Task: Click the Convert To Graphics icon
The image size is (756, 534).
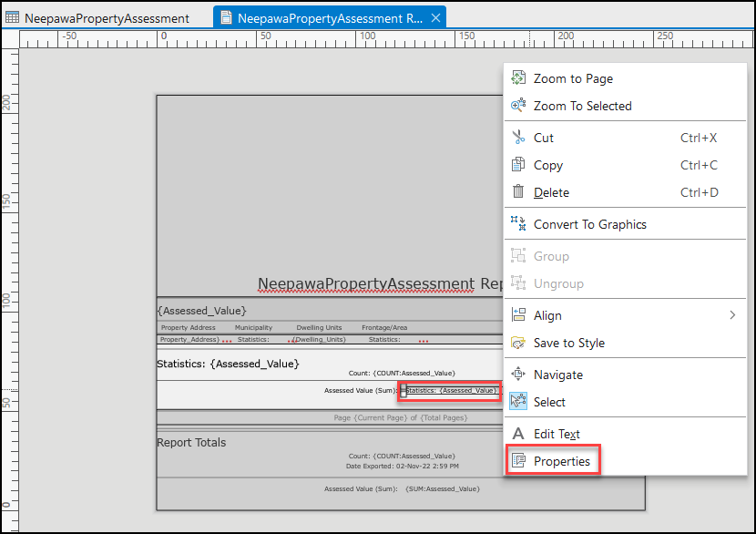Action: point(519,223)
